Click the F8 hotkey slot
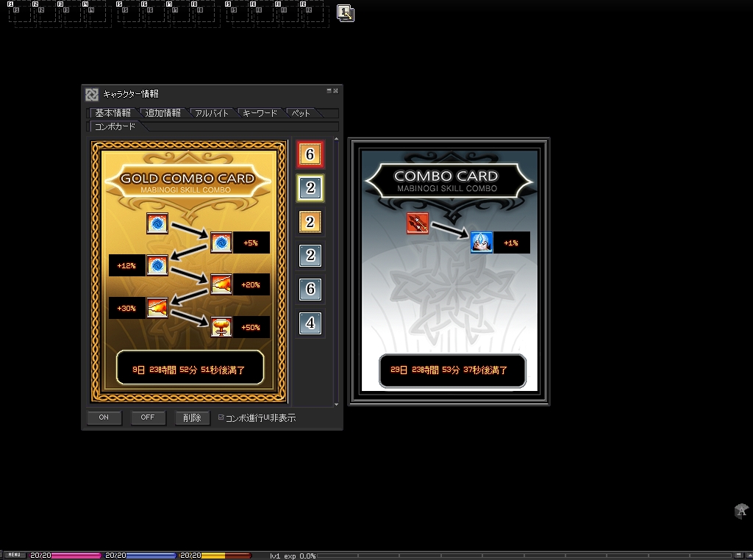This screenshot has width=753, height=560. (x=203, y=12)
